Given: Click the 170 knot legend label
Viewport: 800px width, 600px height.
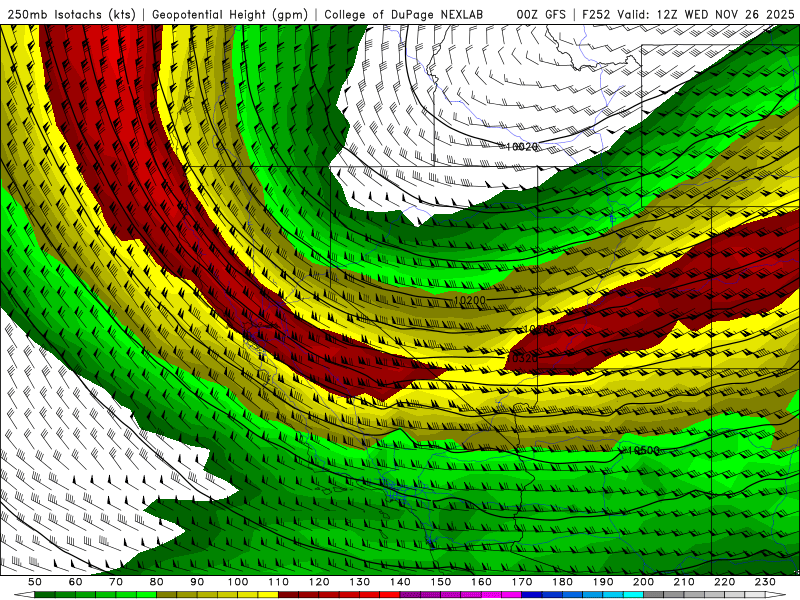Looking at the screenshot, I should (x=522, y=582).
